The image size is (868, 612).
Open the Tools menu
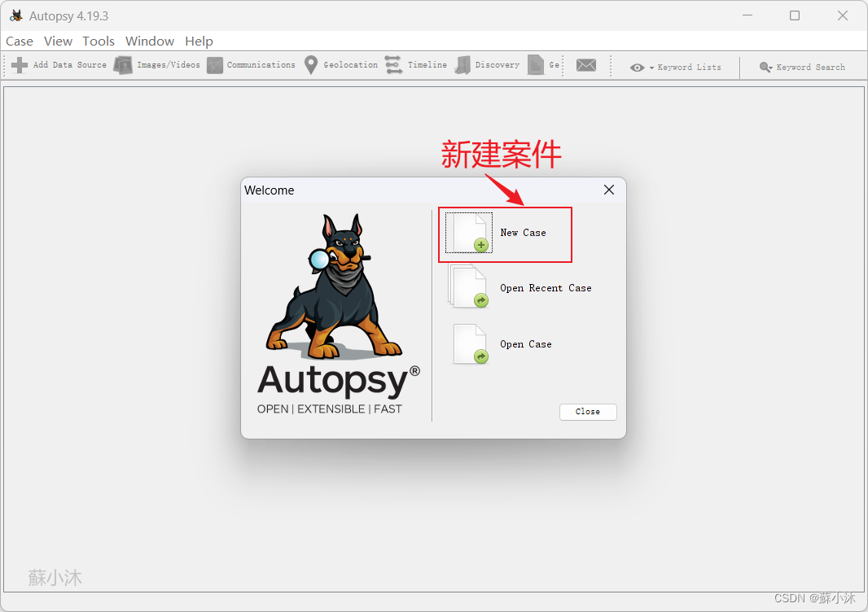click(x=99, y=42)
